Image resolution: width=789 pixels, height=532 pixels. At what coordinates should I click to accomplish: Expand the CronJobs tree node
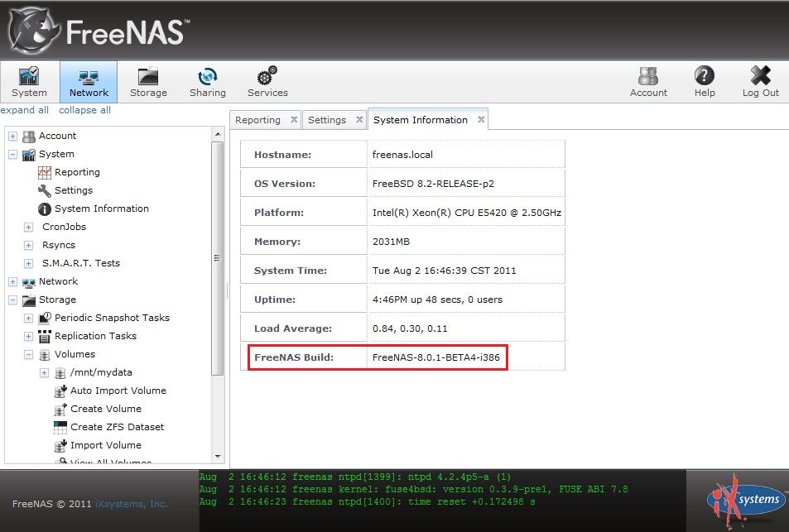click(x=28, y=227)
